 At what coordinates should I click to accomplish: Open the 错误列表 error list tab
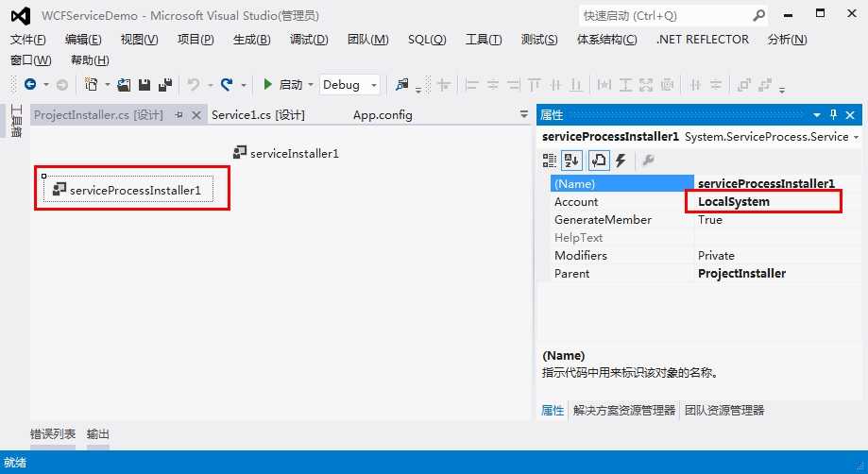click(53, 434)
